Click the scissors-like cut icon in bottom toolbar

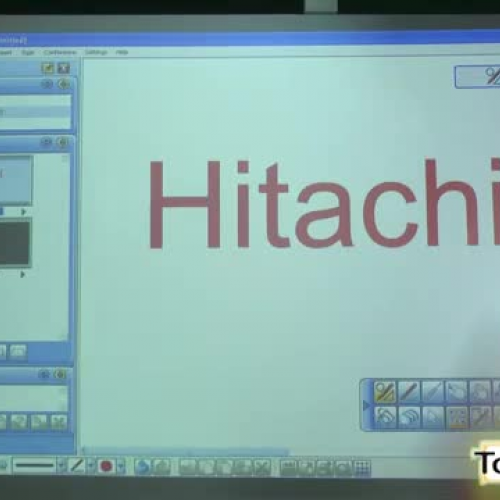(263, 467)
